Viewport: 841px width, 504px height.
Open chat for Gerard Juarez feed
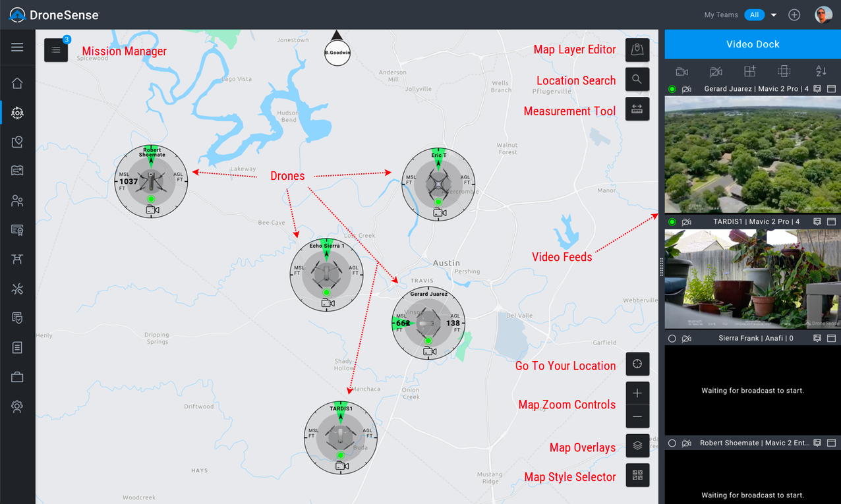pos(817,89)
